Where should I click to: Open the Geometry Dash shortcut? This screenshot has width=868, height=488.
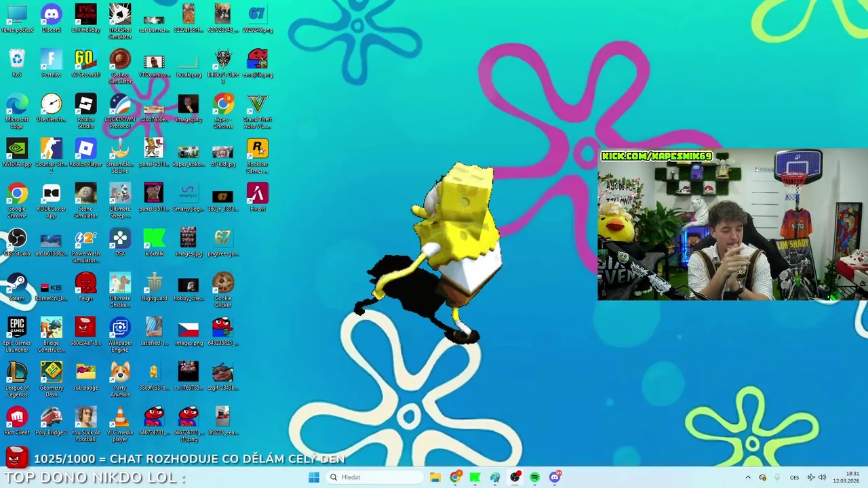[51, 380]
